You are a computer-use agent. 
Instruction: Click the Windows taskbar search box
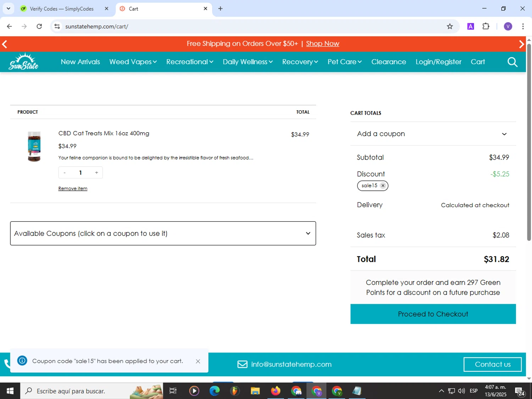point(92,391)
